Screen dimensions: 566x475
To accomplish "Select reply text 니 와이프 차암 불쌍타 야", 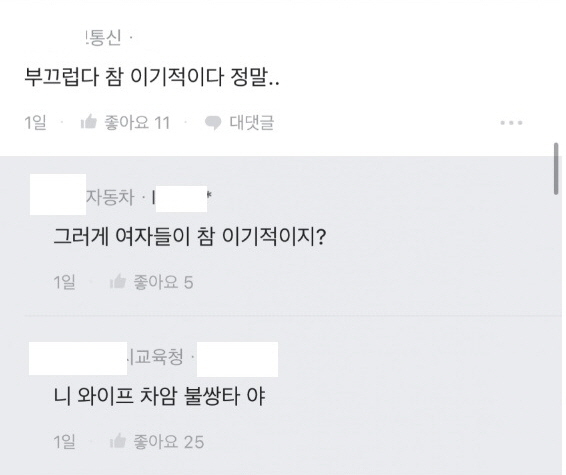I will pos(159,396).
